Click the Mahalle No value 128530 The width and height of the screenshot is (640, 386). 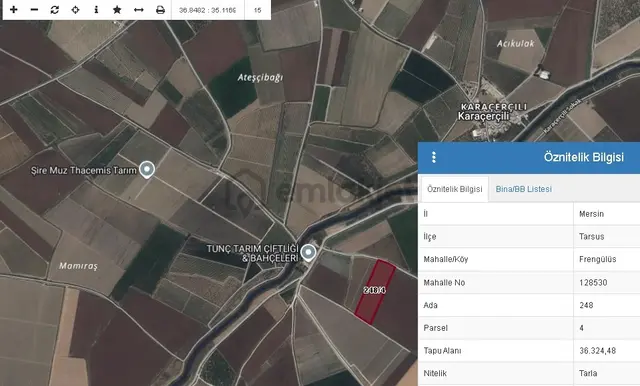[593, 282]
